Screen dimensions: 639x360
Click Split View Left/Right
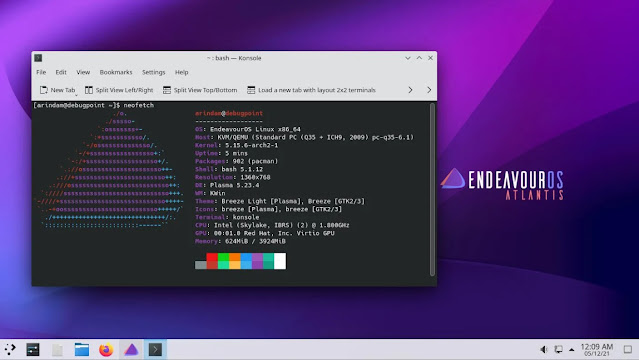(119, 90)
